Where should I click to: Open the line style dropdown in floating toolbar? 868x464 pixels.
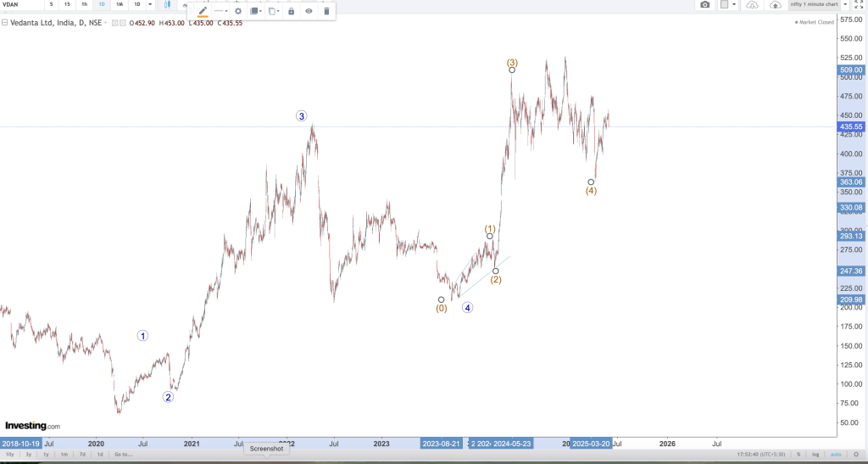point(221,11)
